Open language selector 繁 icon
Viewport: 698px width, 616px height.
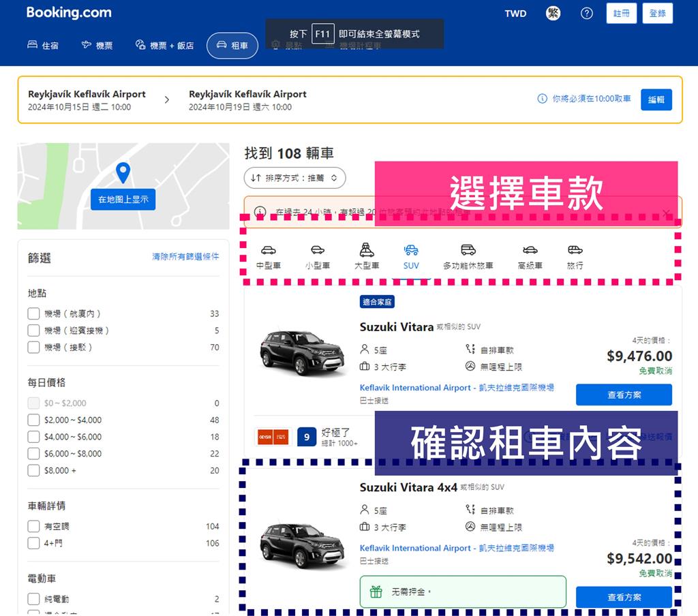click(x=553, y=14)
